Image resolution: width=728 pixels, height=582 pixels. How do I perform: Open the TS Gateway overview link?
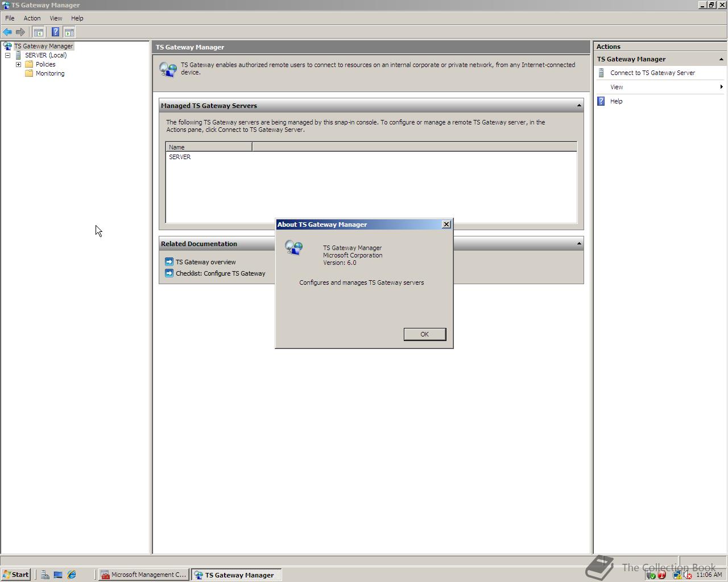pyautogui.click(x=205, y=262)
